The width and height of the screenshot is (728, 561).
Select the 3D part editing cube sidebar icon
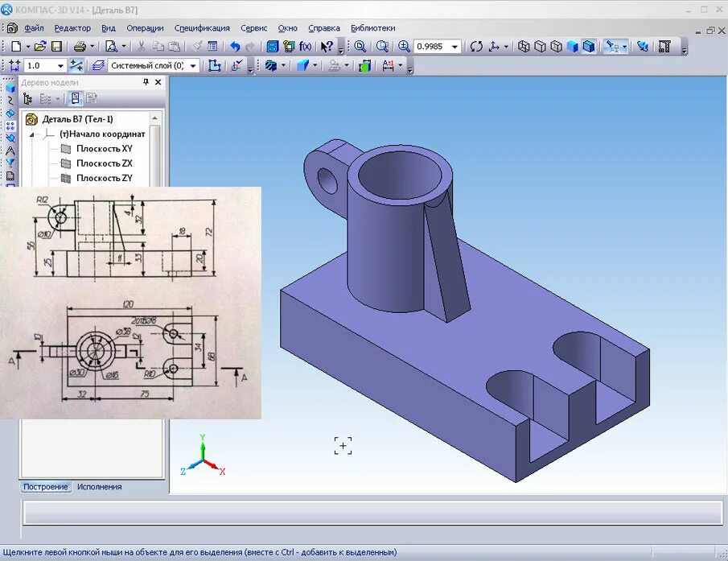[x=10, y=88]
